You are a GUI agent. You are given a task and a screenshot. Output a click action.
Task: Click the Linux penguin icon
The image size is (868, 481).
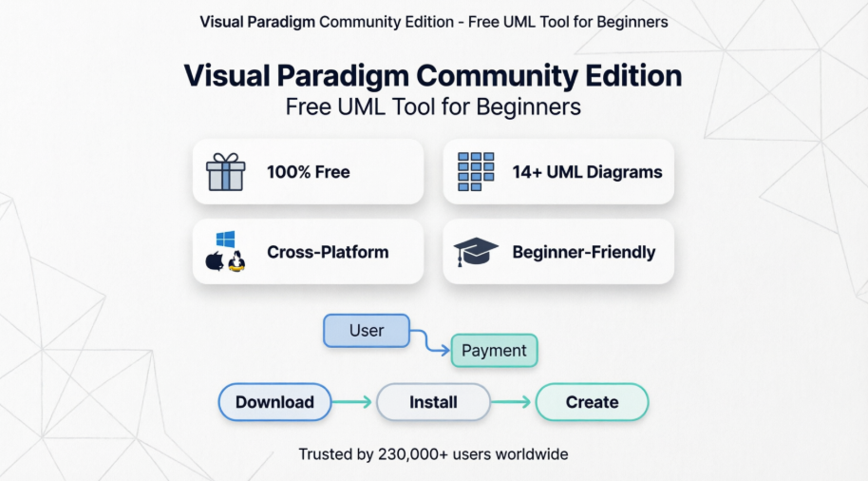[236, 261]
